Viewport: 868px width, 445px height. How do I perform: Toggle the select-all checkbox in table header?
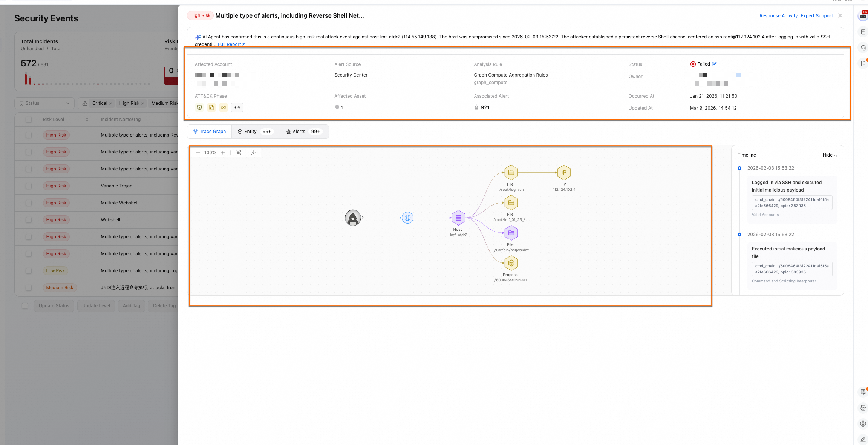click(29, 120)
